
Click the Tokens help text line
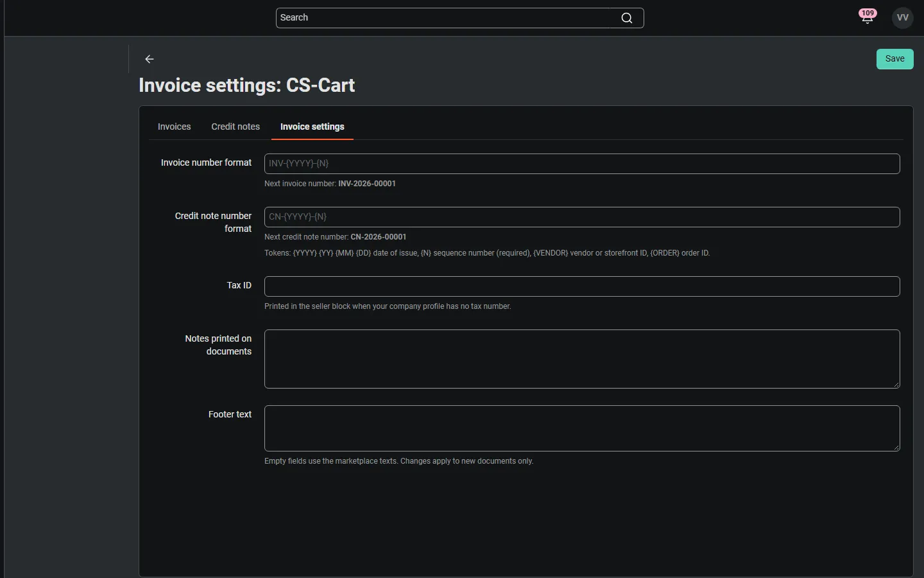(487, 253)
